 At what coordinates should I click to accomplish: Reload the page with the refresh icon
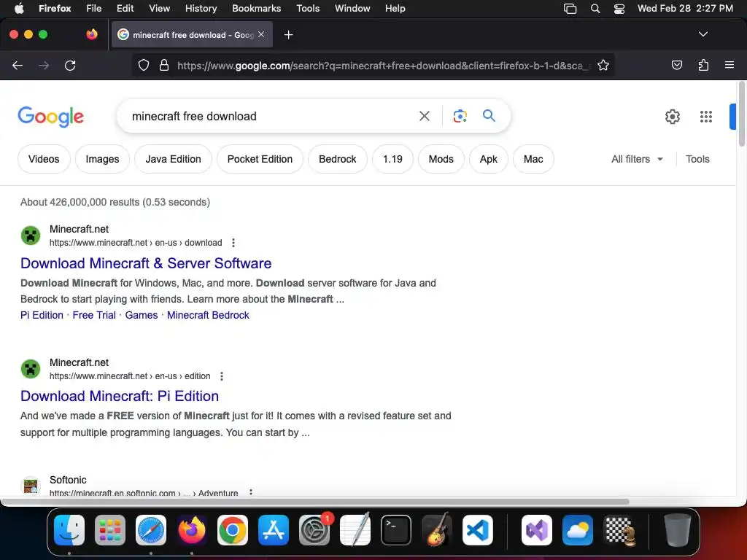70,66
